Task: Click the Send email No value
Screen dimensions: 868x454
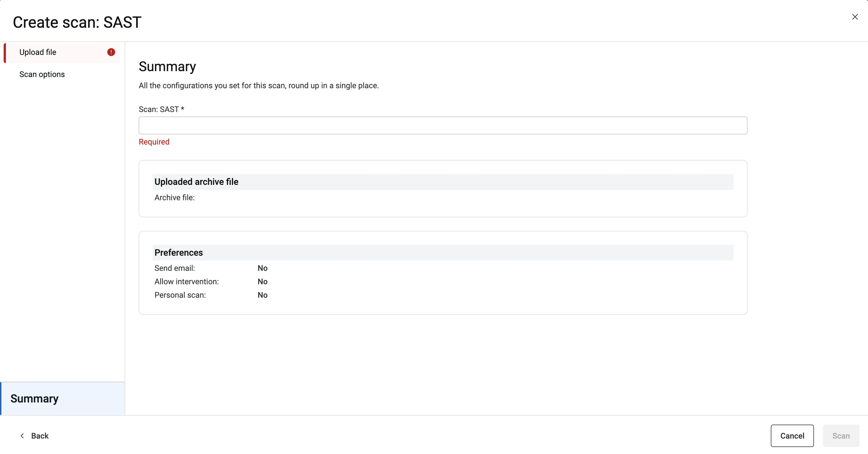Action: 262,268
